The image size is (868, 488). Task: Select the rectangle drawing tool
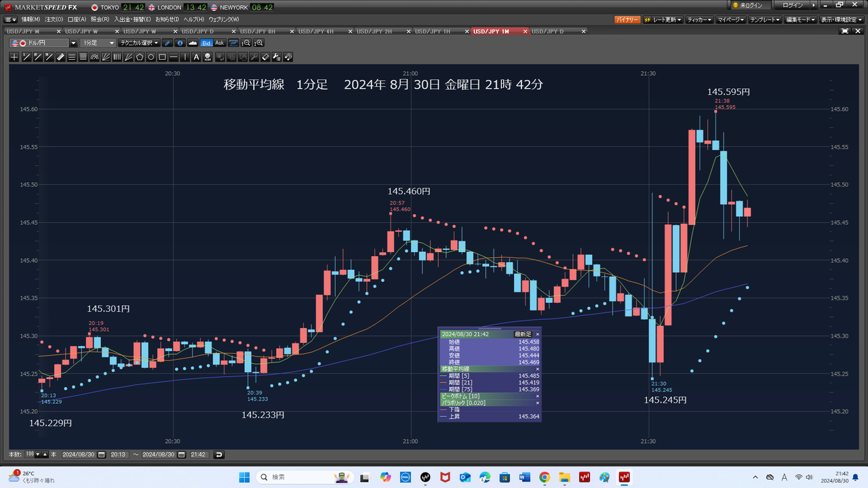click(x=163, y=57)
